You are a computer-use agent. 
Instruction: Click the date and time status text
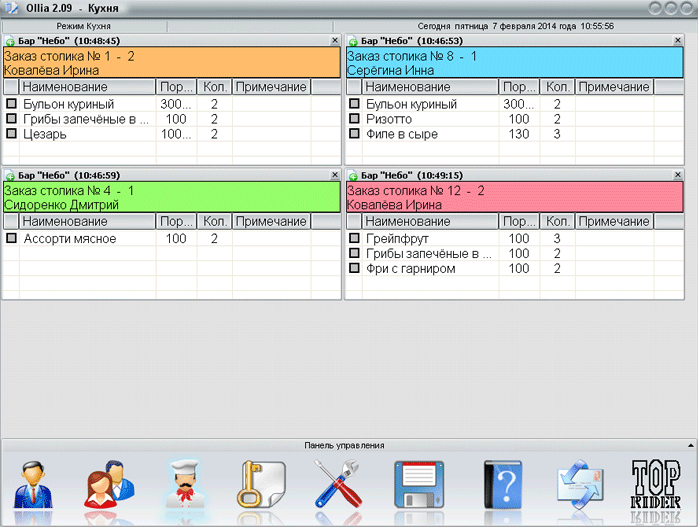(x=515, y=26)
